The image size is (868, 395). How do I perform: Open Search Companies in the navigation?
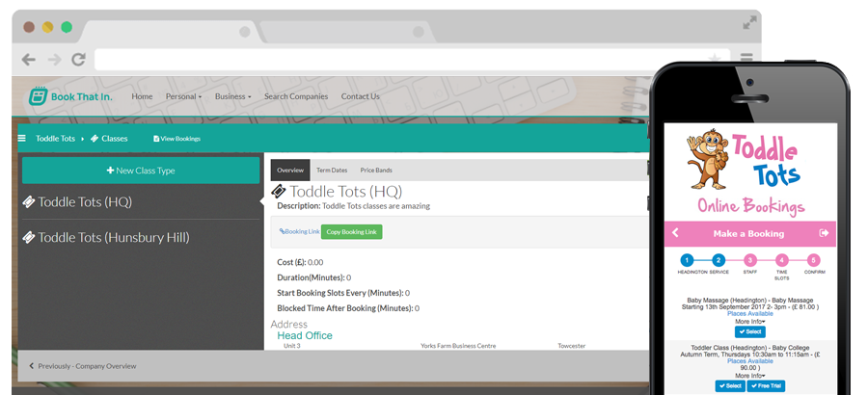[x=296, y=96]
